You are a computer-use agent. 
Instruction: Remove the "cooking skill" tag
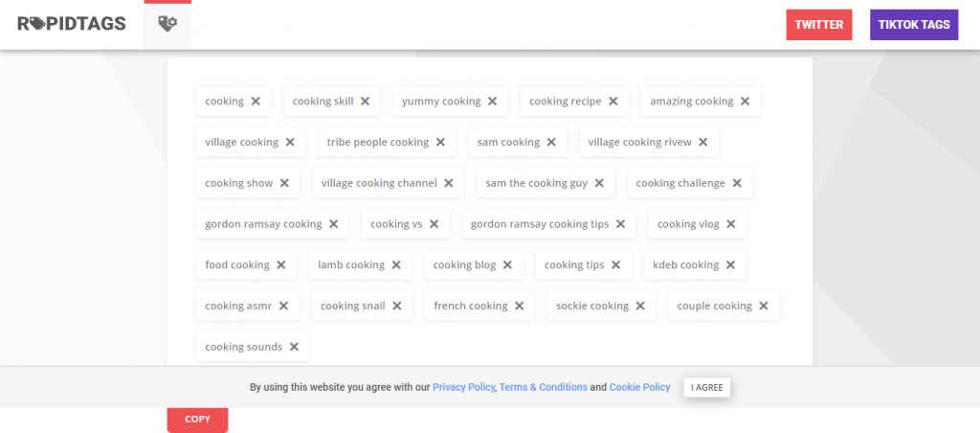click(x=365, y=102)
